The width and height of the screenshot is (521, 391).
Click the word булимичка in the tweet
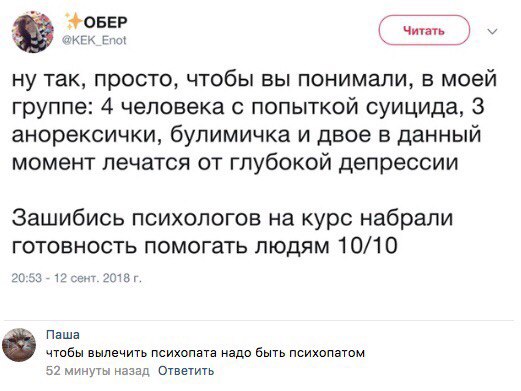pyautogui.click(x=230, y=135)
